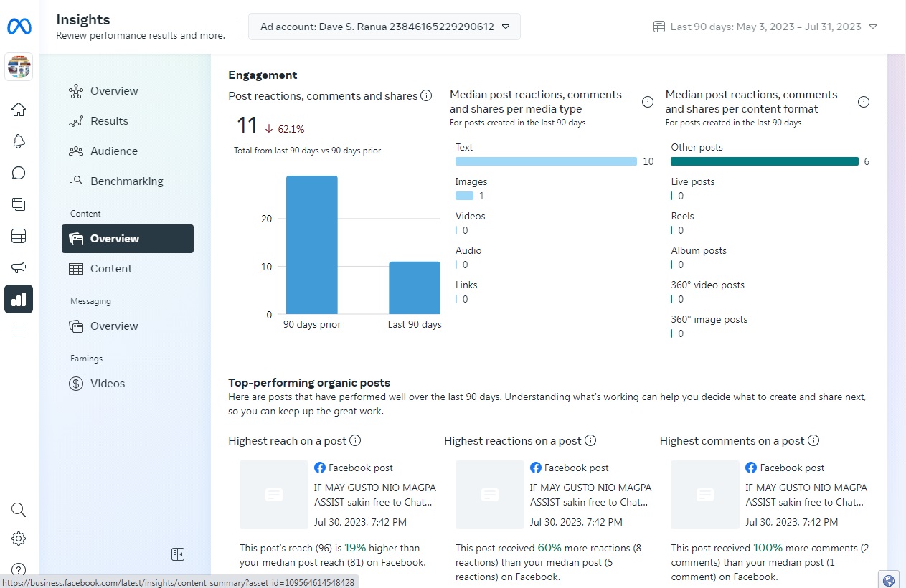Go to Audience in the sidebar

[x=113, y=151]
